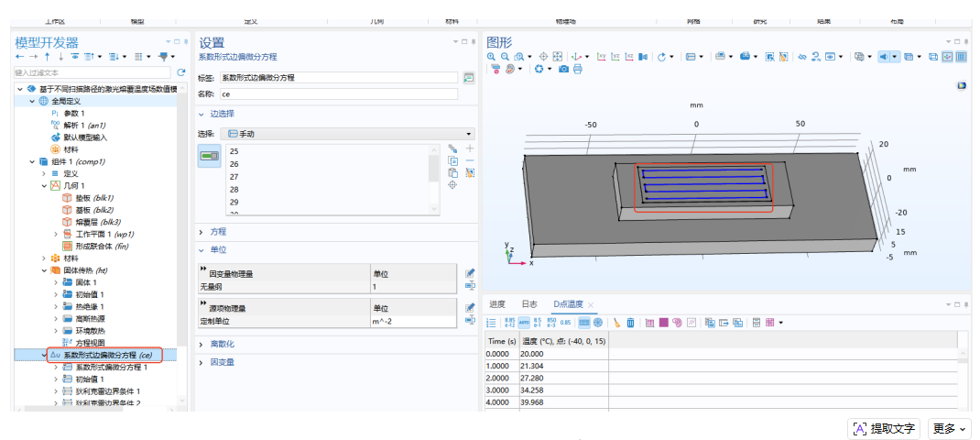
Task: Click the label comment icon next to 标签
Action: 468,78
